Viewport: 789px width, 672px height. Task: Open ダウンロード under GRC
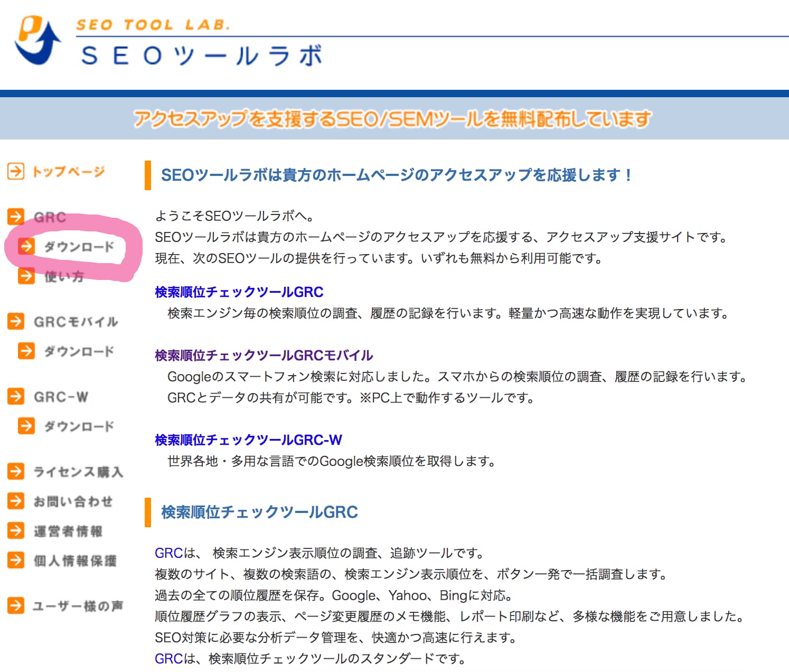point(79,247)
